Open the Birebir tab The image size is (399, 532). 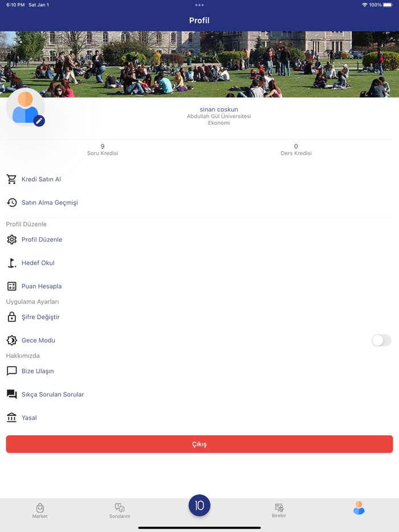pos(279,510)
